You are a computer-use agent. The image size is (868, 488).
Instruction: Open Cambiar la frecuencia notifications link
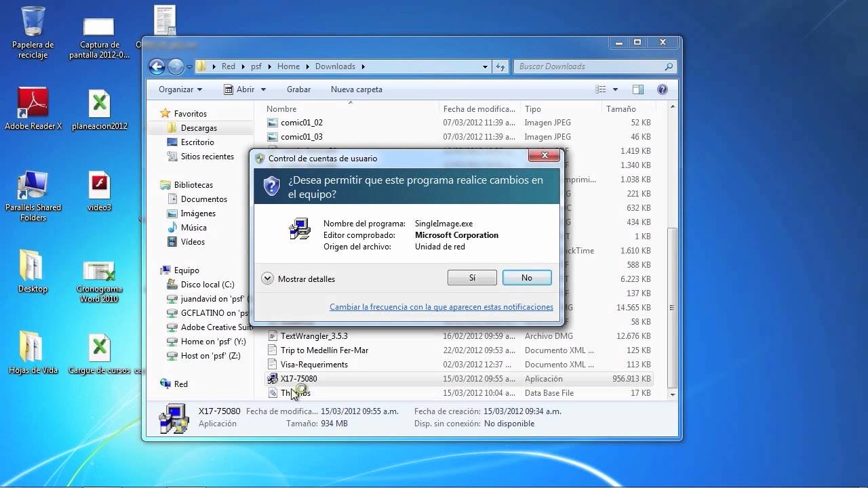[441, 307]
